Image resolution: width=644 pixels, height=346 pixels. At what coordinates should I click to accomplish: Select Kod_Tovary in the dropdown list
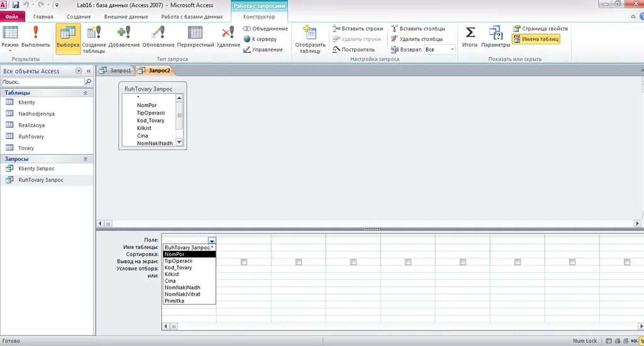[x=189, y=267]
